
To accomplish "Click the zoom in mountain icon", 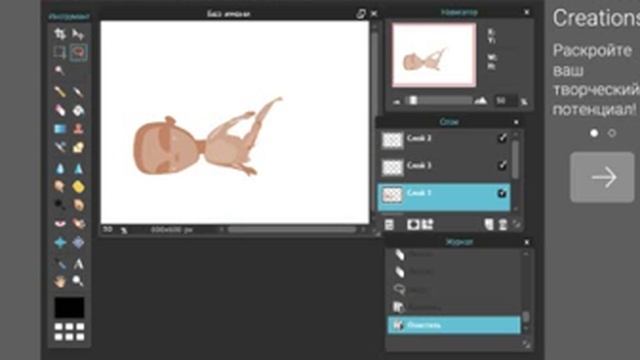I will [481, 100].
